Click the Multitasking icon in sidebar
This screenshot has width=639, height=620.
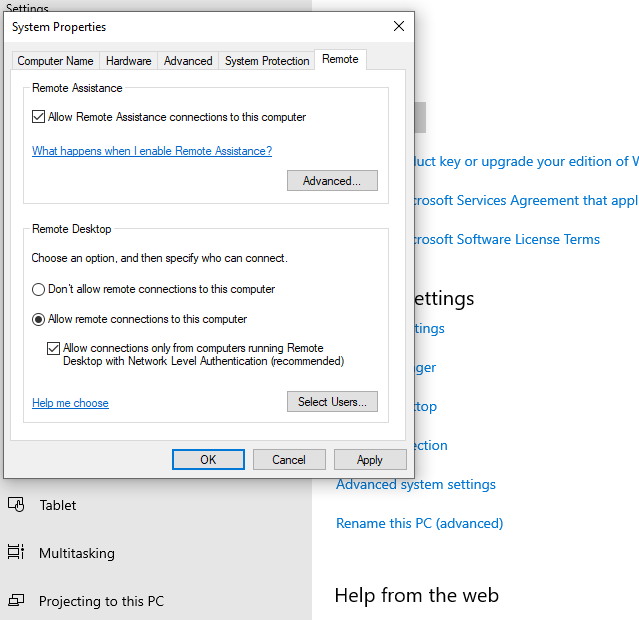pyautogui.click(x=16, y=553)
